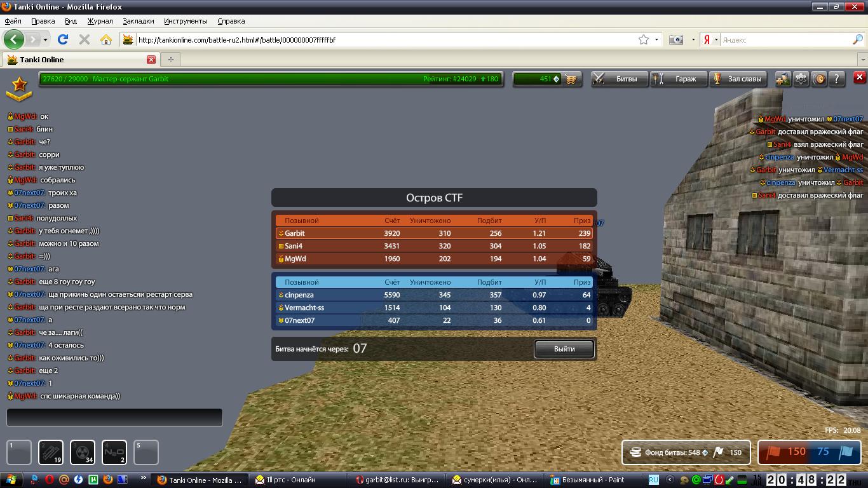
Task: Select Sani4 row in red team table
Action: coord(435,246)
